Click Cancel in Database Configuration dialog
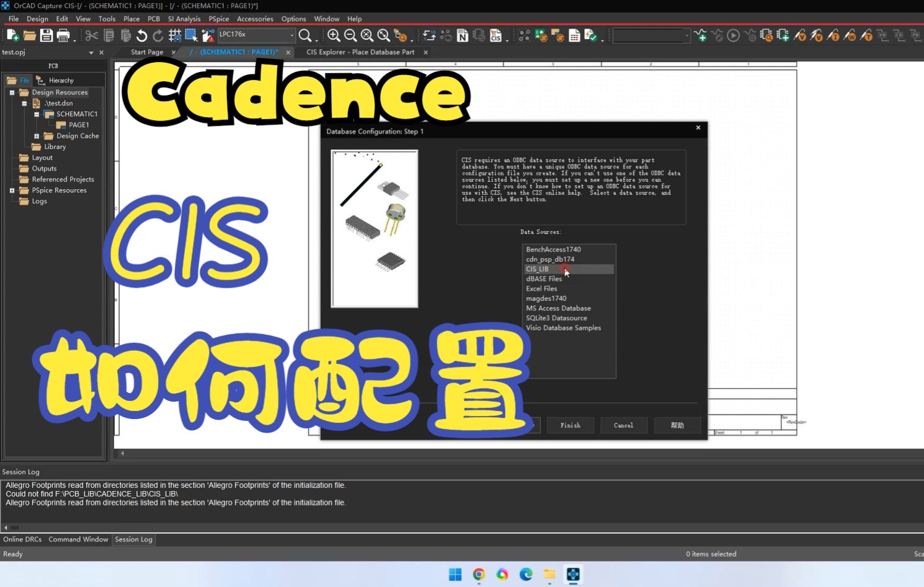This screenshot has width=924, height=587. click(x=623, y=425)
